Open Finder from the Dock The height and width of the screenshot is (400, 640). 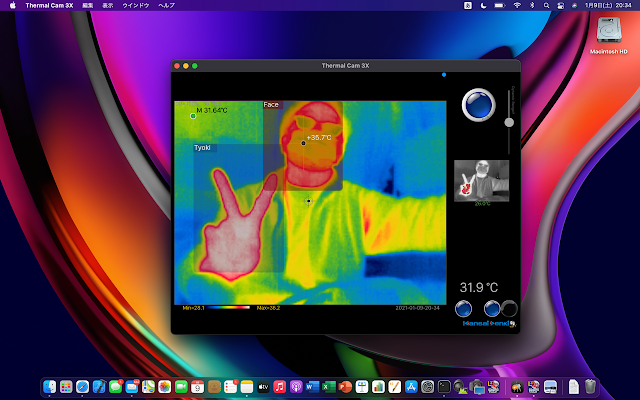point(49,386)
